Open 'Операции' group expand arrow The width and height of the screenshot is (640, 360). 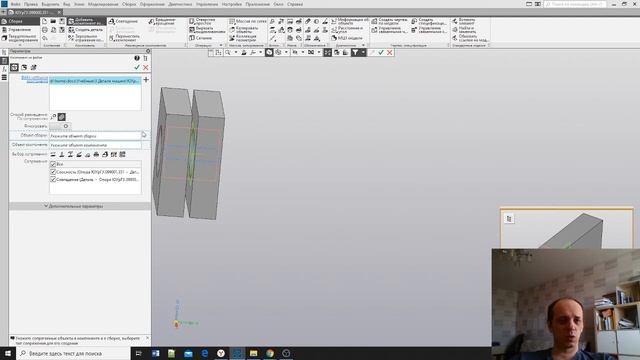[x=221, y=45]
